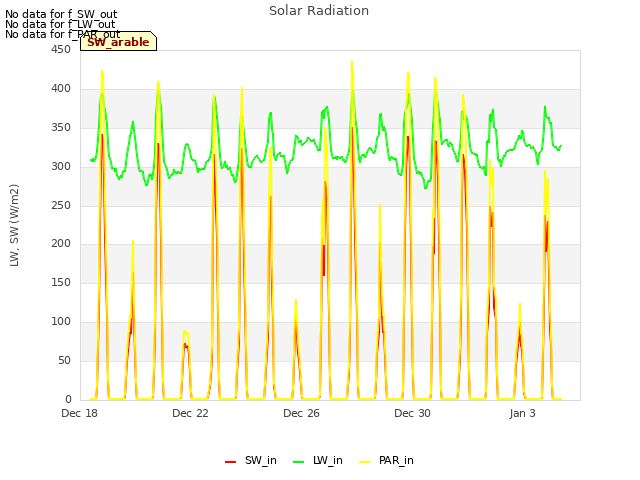Click the Dec 18 x-axis tick label
Screen dimensions: 640x480
tap(80, 413)
